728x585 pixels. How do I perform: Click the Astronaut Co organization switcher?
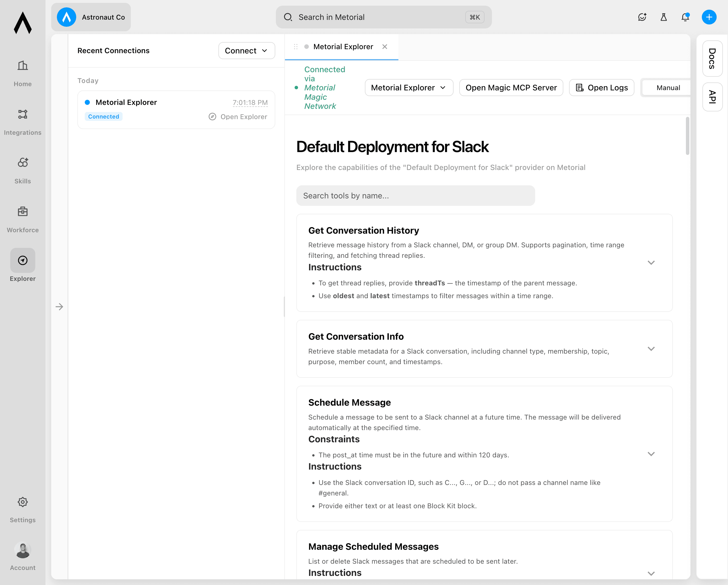(x=91, y=17)
